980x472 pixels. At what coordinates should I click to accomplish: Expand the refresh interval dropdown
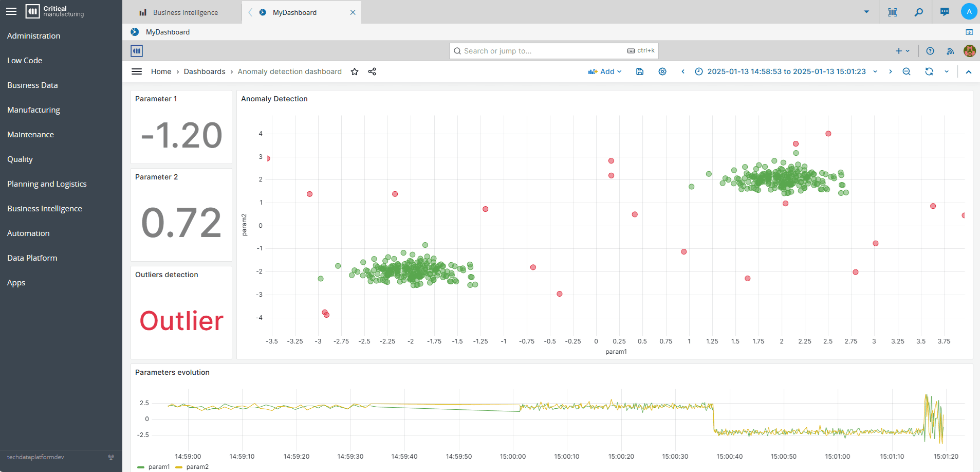(947, 71)
